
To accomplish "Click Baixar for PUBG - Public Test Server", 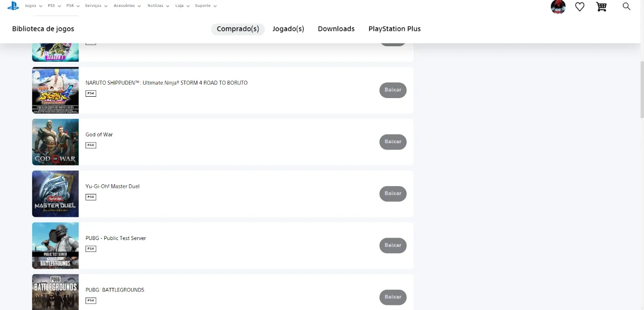I will (393, 245).
